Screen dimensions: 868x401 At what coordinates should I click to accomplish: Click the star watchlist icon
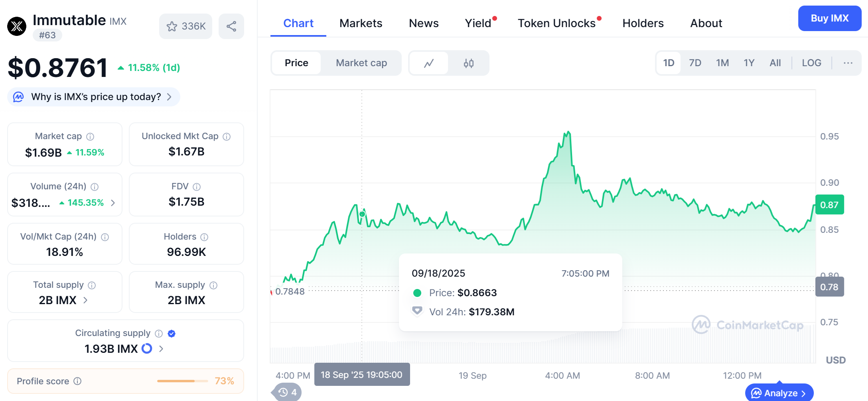click(172, 26)
